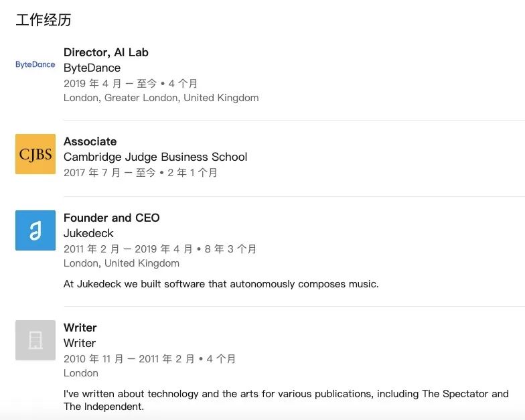
Task: Click the 工作经历 section heading
Action: point(44,20)
